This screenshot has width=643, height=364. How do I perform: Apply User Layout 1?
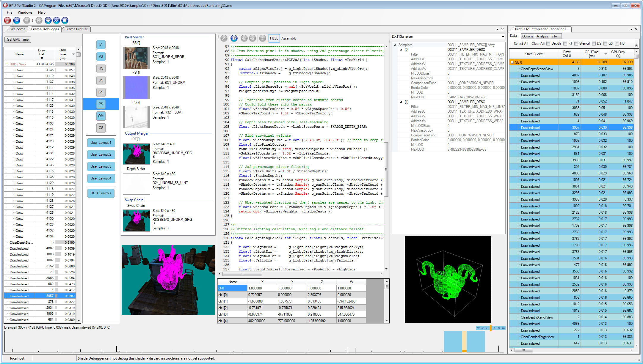click(101, 143)
